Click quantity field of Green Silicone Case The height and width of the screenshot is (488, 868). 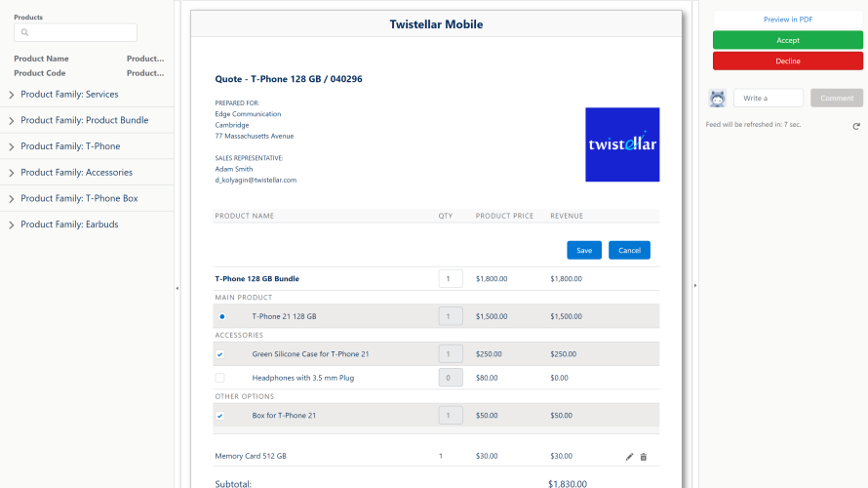point(451,354)
